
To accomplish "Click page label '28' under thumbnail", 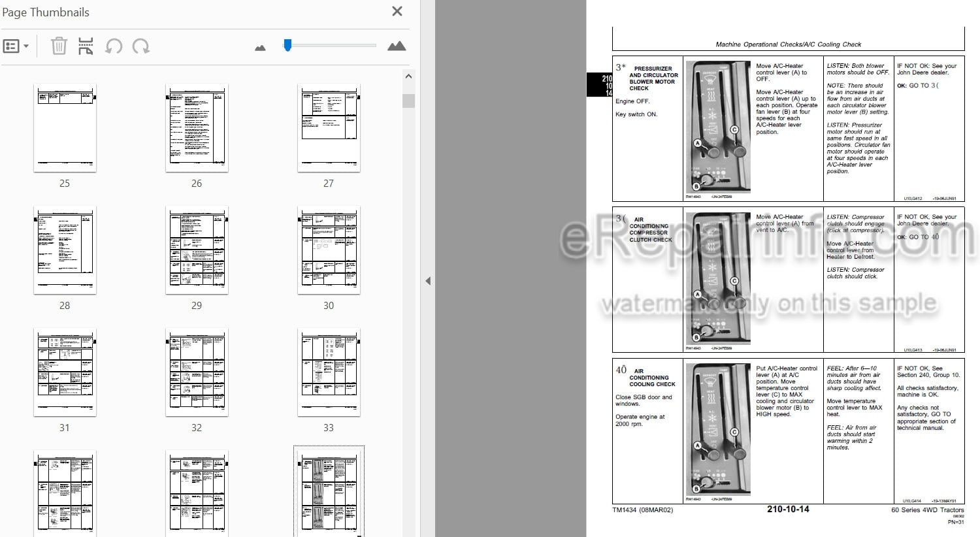I will pos(65,306).
